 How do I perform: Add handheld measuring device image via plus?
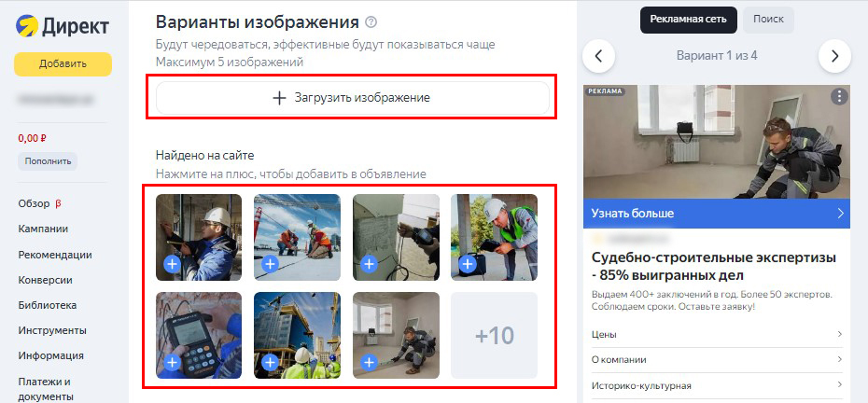[173, 363]
